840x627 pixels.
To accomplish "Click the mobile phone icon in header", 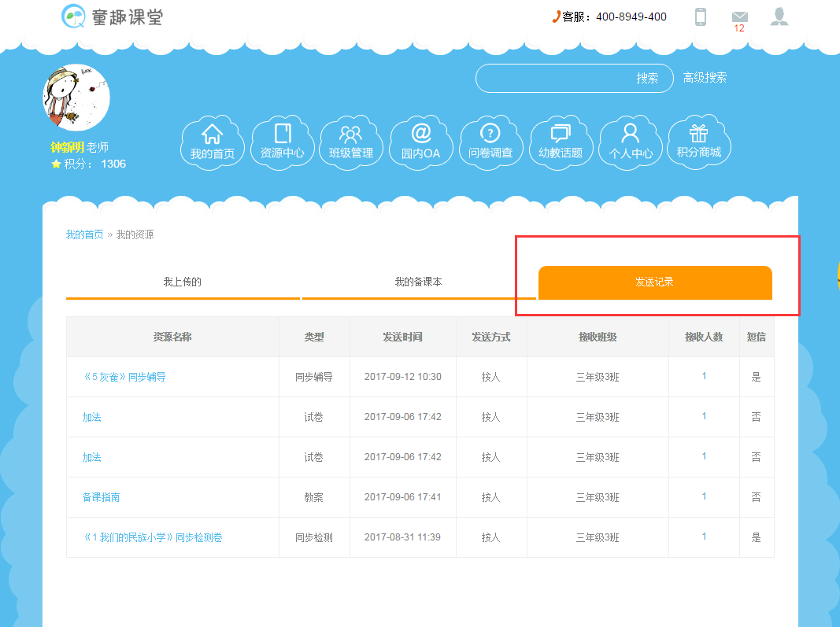I will (701, 17).
